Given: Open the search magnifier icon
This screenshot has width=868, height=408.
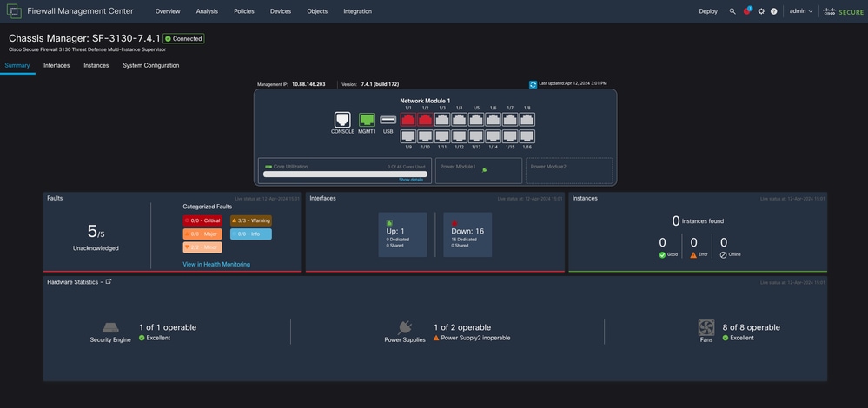Looking at the screenshot, I should click(x=732, y=11).
